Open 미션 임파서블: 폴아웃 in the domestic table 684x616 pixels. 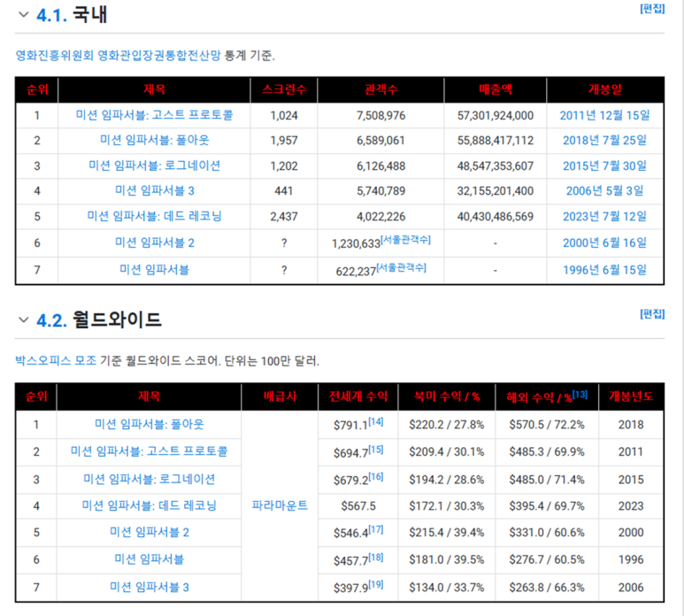pos(155,140)
